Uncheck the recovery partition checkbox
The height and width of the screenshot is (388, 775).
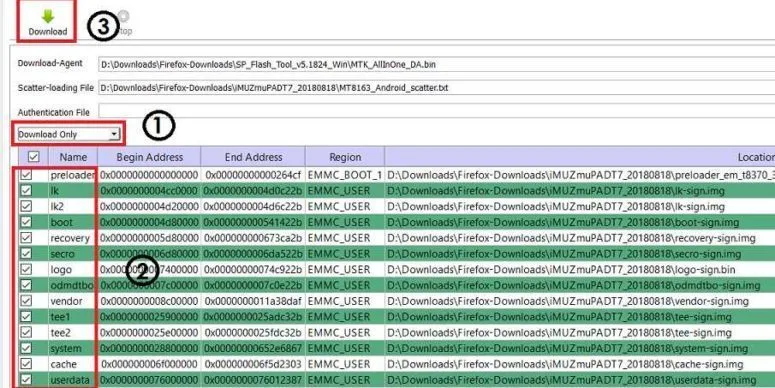[26, 238]
